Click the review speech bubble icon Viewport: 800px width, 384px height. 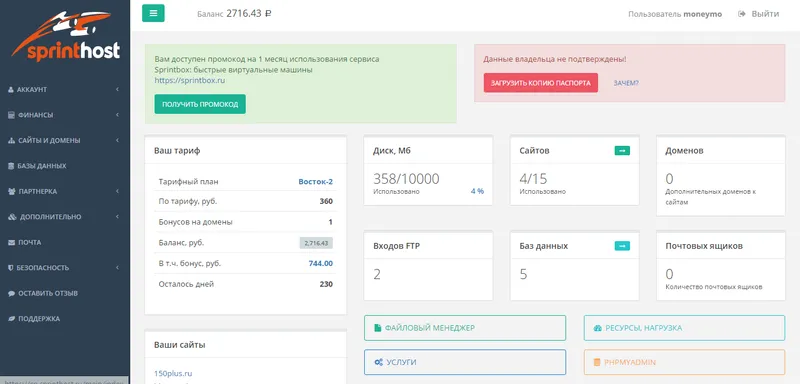coord(11,294)
